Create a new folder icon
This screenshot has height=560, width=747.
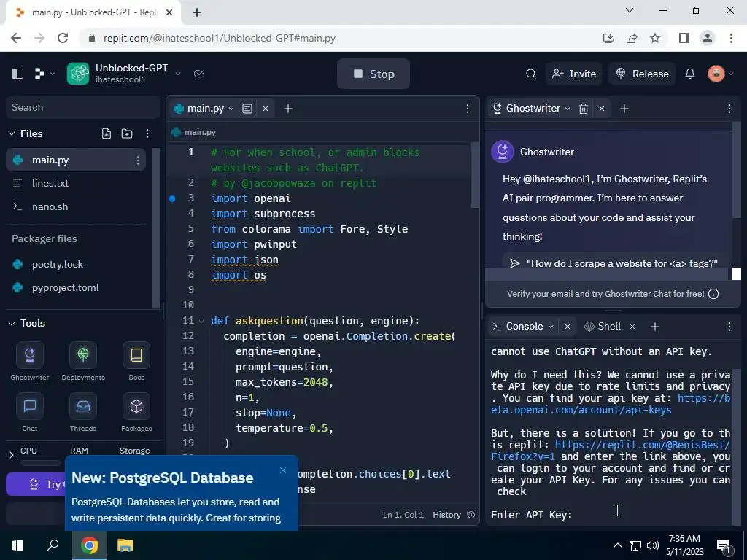click(x=127, y=133)
